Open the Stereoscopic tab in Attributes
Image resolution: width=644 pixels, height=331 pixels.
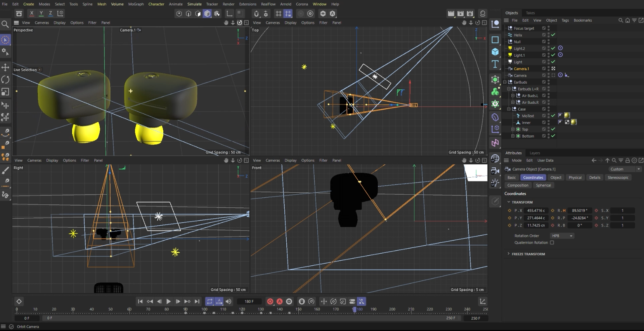point(618,178)
